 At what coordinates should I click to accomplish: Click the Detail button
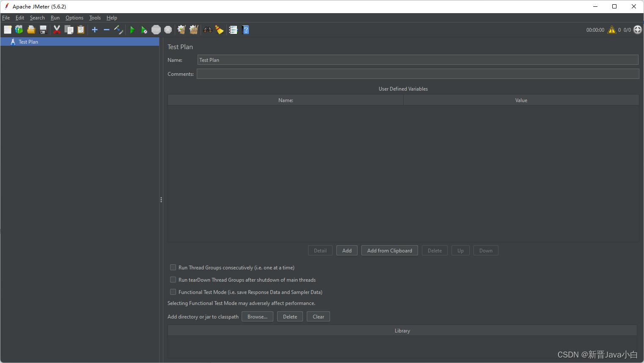(320, 250)
